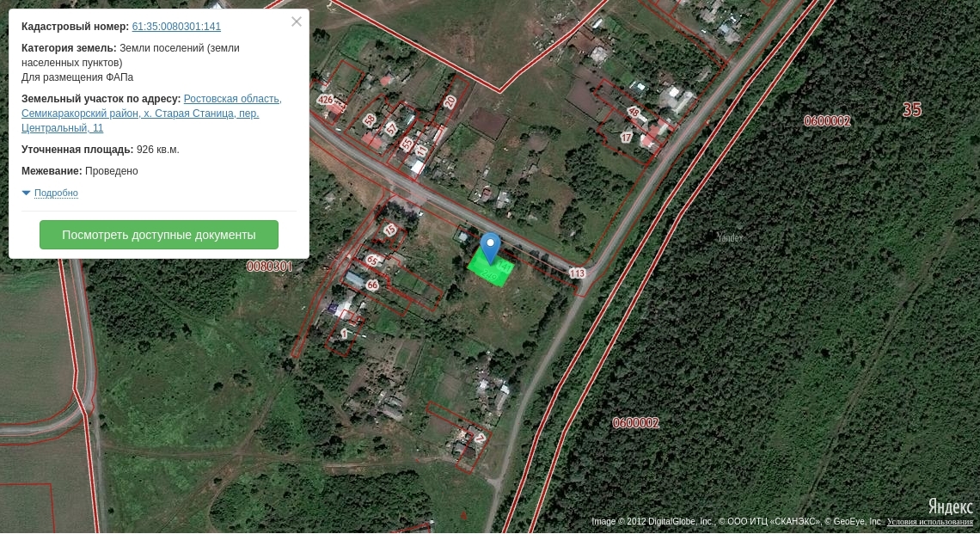Close the cadastral info popup
The height and width of the screenshot is (534, 980).
pos(297,22)
